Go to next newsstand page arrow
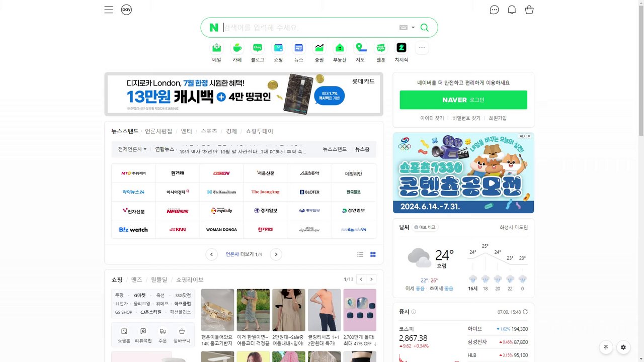 tap(276, 254)
